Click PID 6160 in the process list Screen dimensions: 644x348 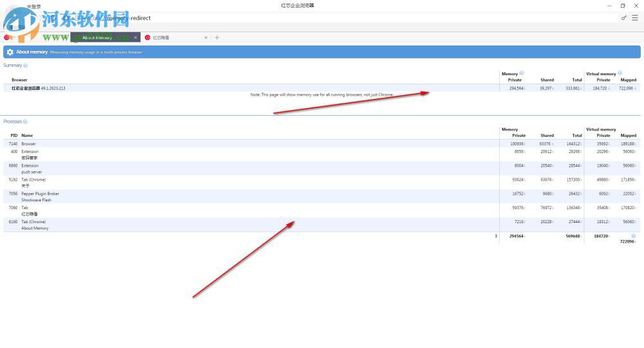pyautogui.click(x=13, y=222)
